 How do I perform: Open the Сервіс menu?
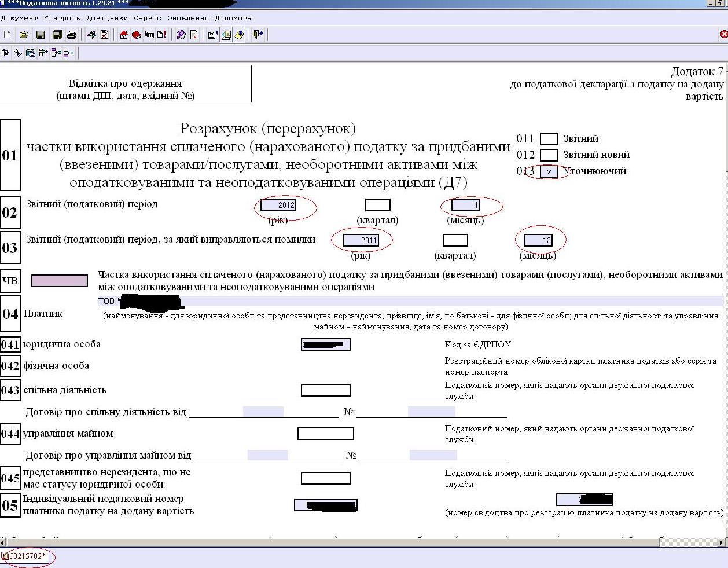(147, 18)
